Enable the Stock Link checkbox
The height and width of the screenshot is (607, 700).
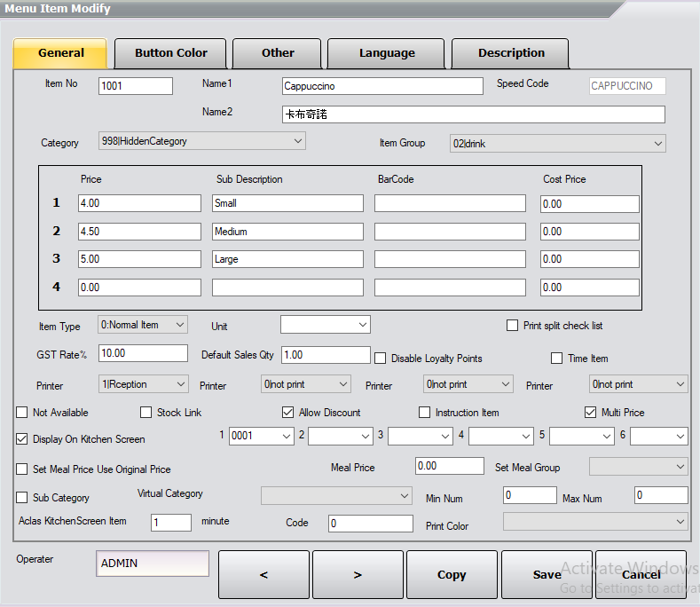[x=146, y=412]
